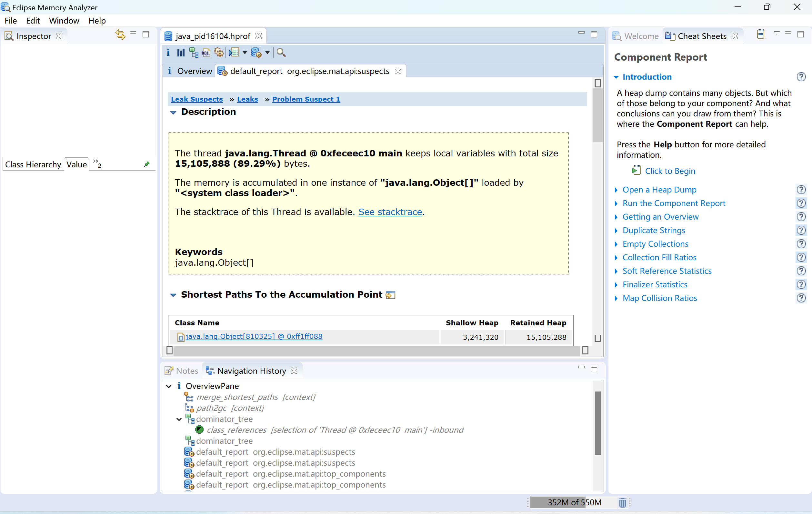Open help for Finalizer Statistics
The width and height of the screenshot is (812, 514).
[x=801, y=284]
